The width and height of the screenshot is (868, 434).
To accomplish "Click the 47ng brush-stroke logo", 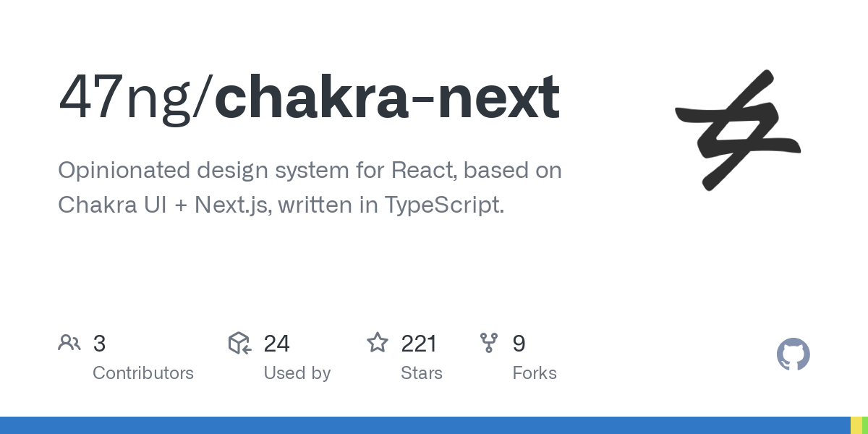I will click(x=737, y=130).
